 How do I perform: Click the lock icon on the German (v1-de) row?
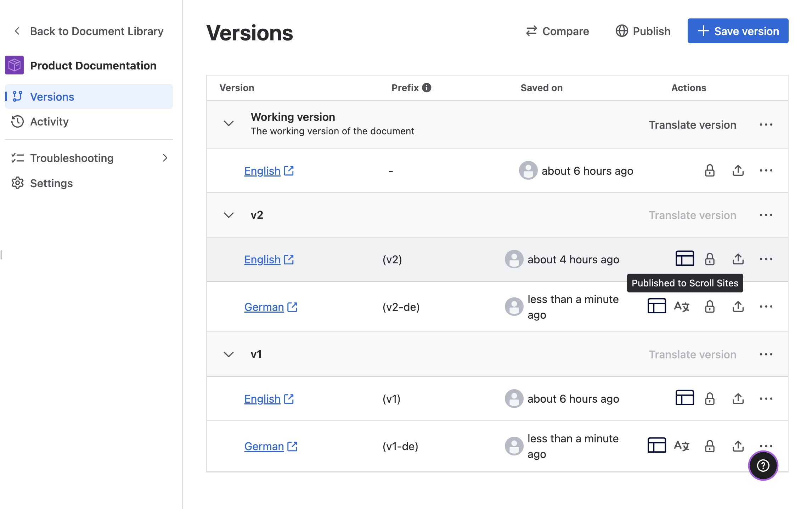tap(710, 446)
